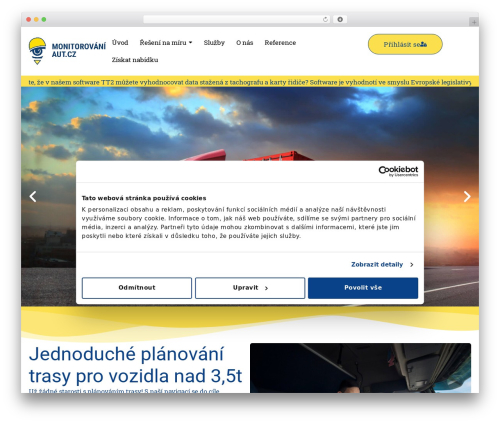500x423 pixels.
Task: Maximize the browser window with green button
Action: click(x=44, y=20)
